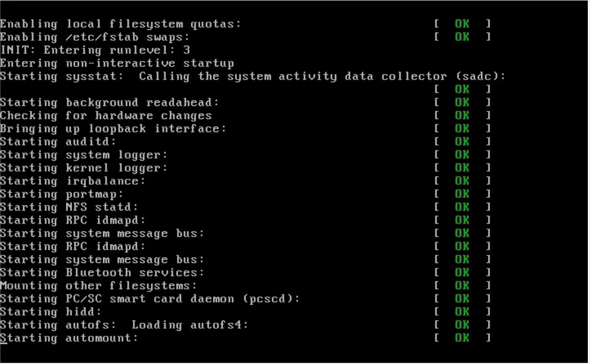Click the sysstat data collector (sadc) line
590x364 pixels.
tap(253, 76)
